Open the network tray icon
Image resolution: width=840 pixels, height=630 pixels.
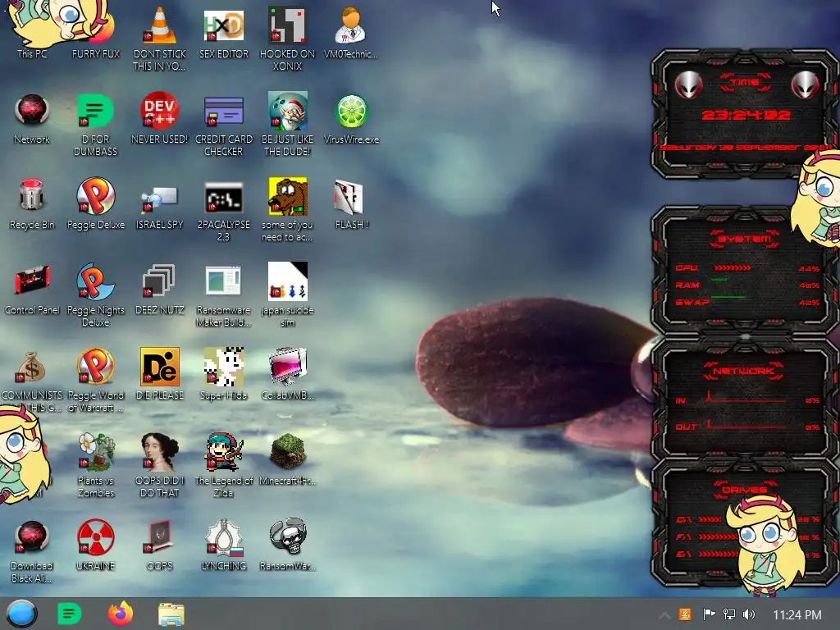click(728, 614)
